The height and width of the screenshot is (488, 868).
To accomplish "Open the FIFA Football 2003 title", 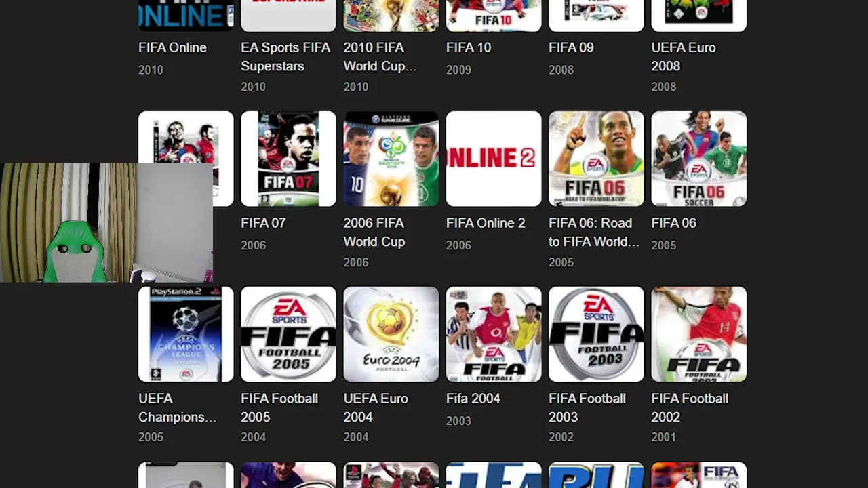I will coord(587,408).
